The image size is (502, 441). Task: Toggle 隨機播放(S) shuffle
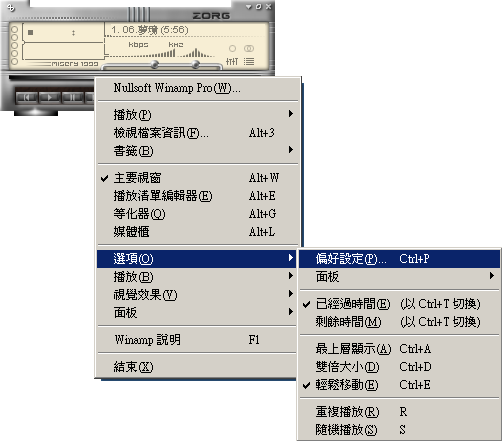point(399,430)
